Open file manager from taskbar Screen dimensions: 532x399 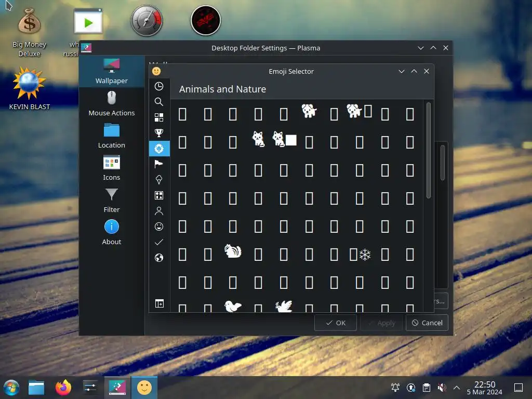coord(36,388)
